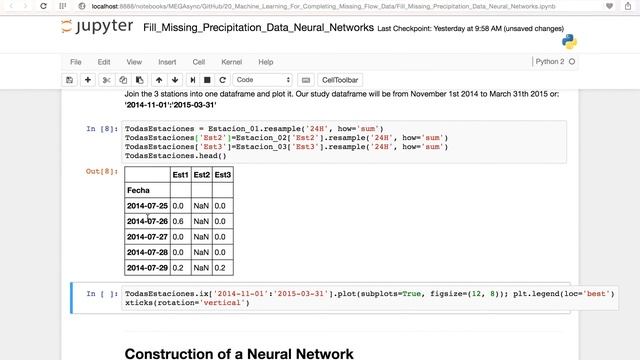Insert a cell below with the plus icon
Viewport: 640px width, 360px height.
[x=87, y=80]
